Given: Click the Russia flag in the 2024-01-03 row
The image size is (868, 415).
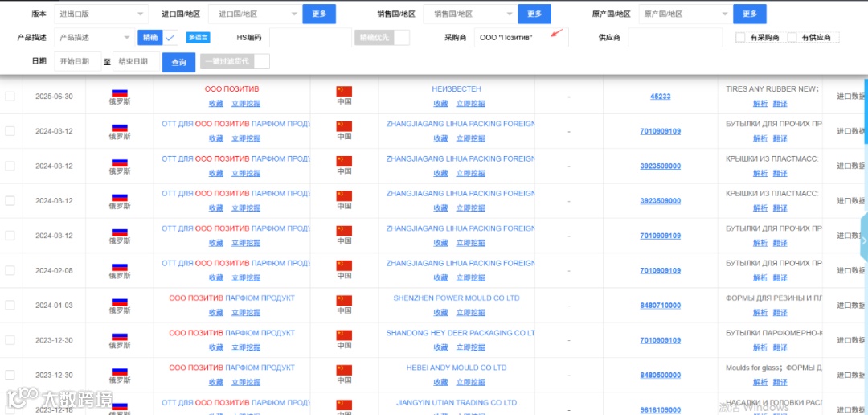Looking at the screenshot, I should click(120, 302).
